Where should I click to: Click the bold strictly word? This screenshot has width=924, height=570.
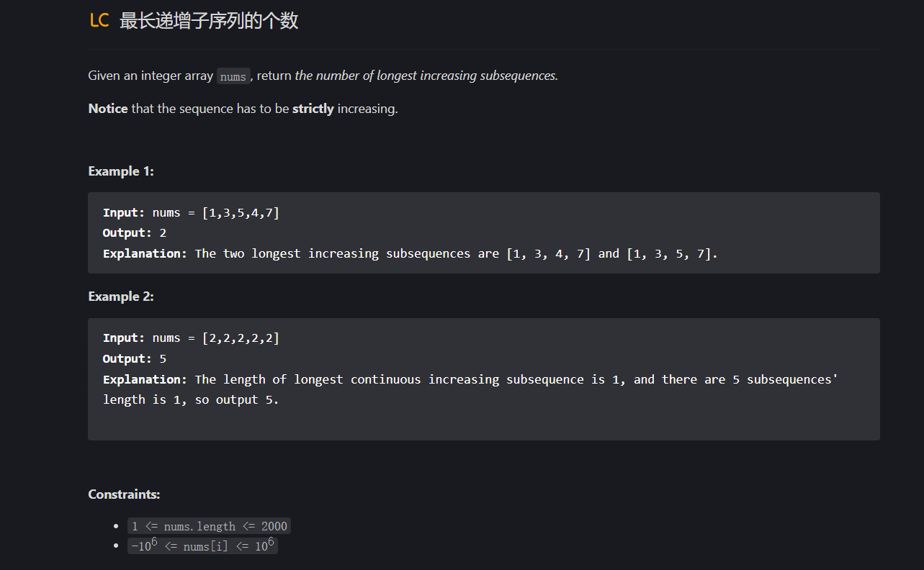(x=313, y=109)
